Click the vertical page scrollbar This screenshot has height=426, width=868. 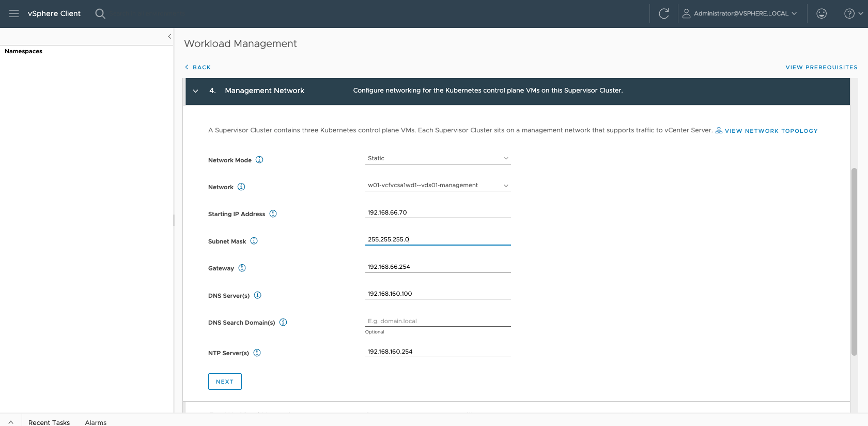tap(854, 262)
